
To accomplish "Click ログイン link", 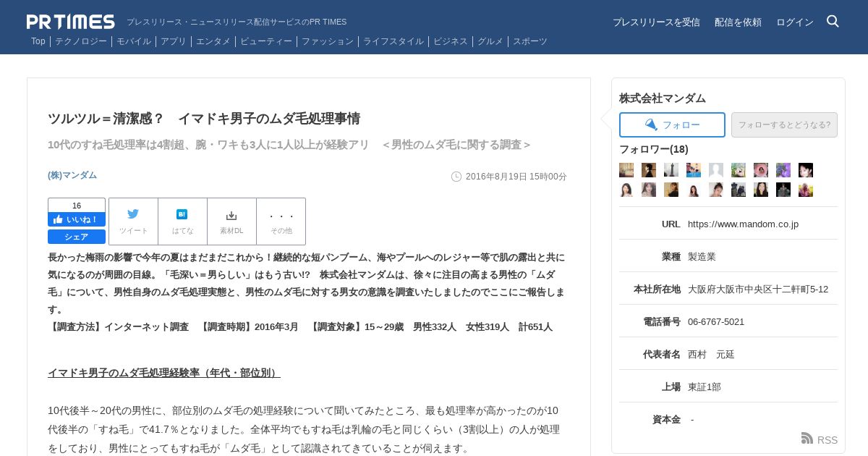I will pyautogui.click(x=795, y=22).
